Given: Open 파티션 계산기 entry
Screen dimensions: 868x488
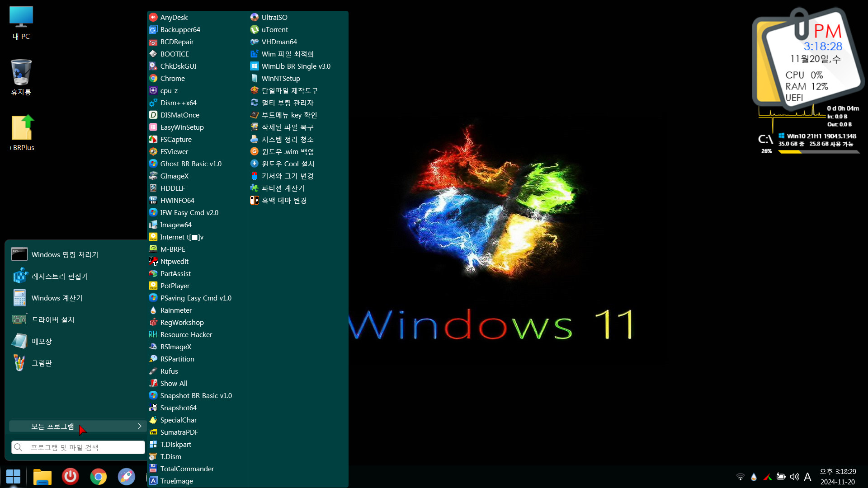Looking at the screenshot, I should [x=277, y=188].
